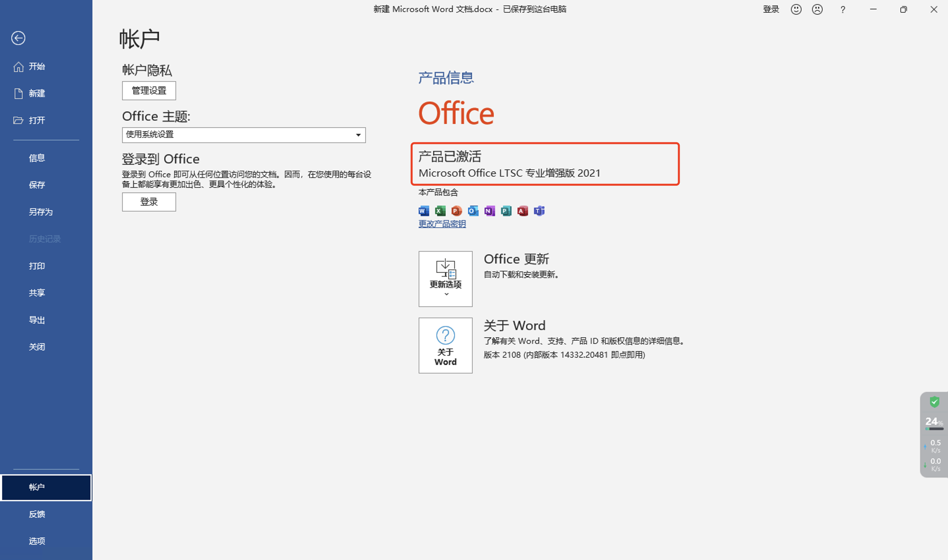The height and width of the screenshot is (560, 948).
Task: Click 登录 in the title bar
Action: [x=771, y=10]
